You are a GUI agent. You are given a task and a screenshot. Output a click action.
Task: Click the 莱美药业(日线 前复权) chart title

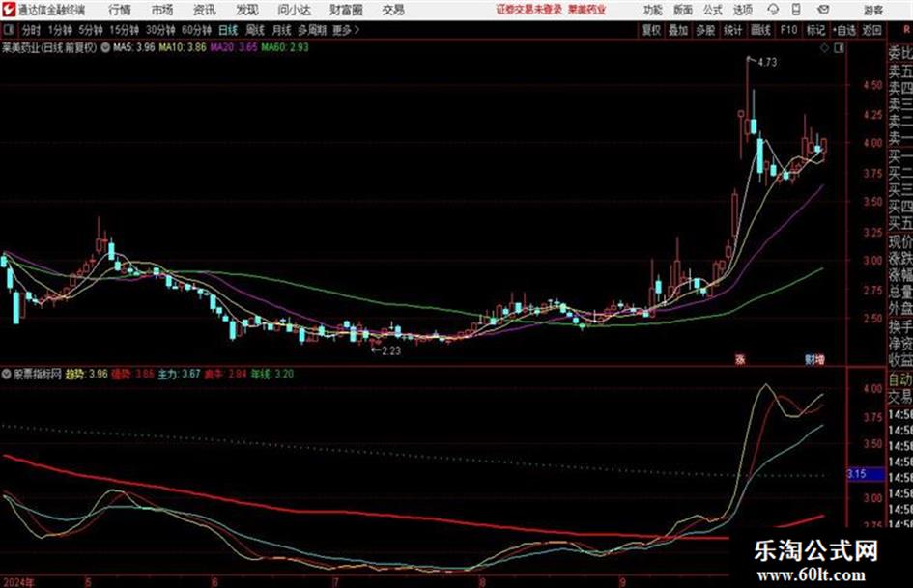49,47
